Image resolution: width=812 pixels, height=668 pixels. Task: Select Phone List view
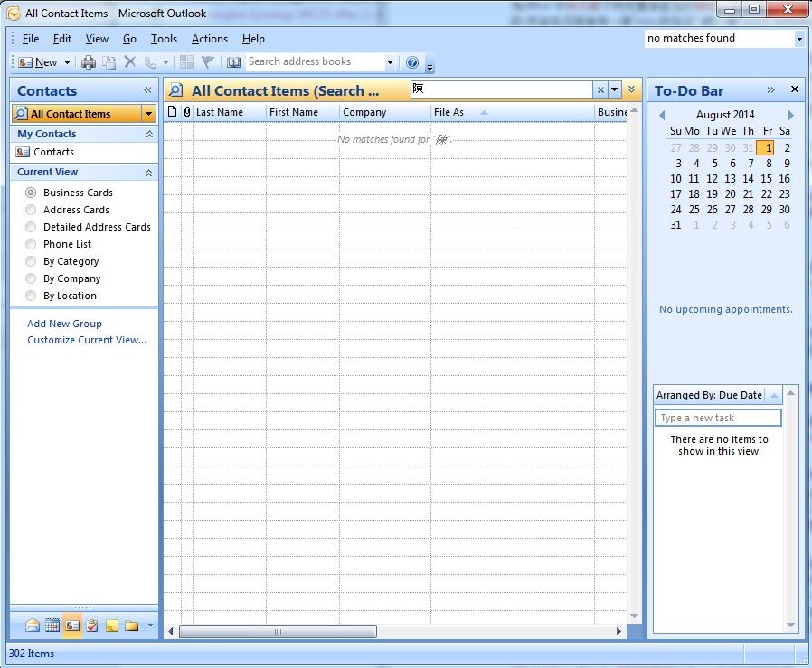(x=59, y=244)
